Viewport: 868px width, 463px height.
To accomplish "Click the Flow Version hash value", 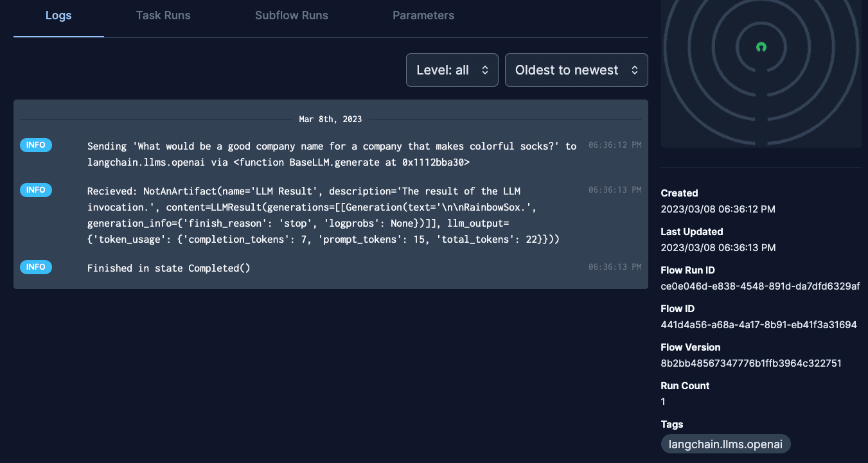I will point(750,363).
